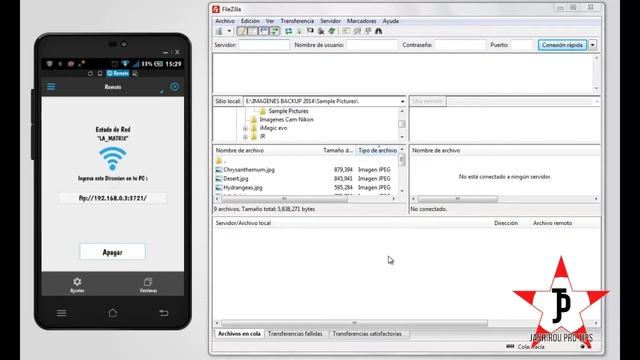Sort local list by Tamaño column
Image resolution: width=640 pixels, height=360 pixels.
(338, 151)
